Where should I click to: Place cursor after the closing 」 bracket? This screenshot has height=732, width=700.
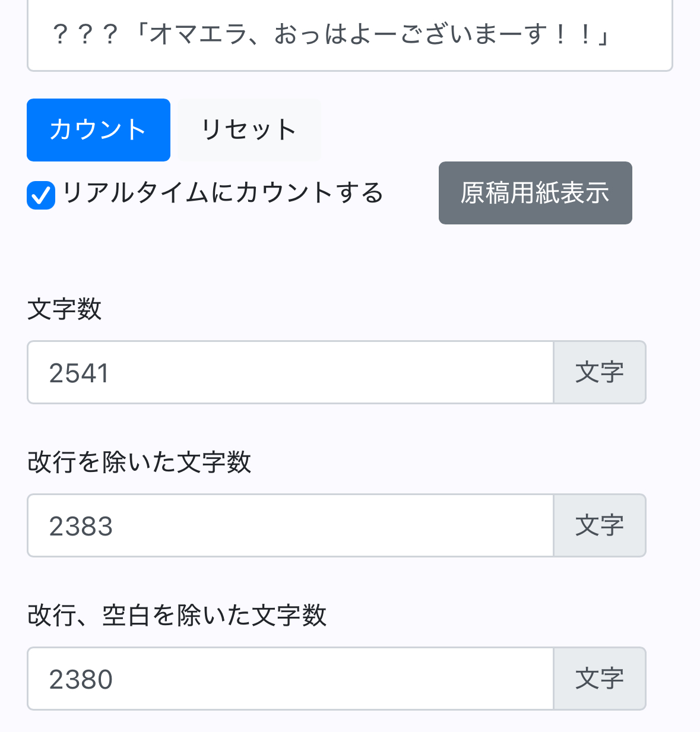pos(610,35)
